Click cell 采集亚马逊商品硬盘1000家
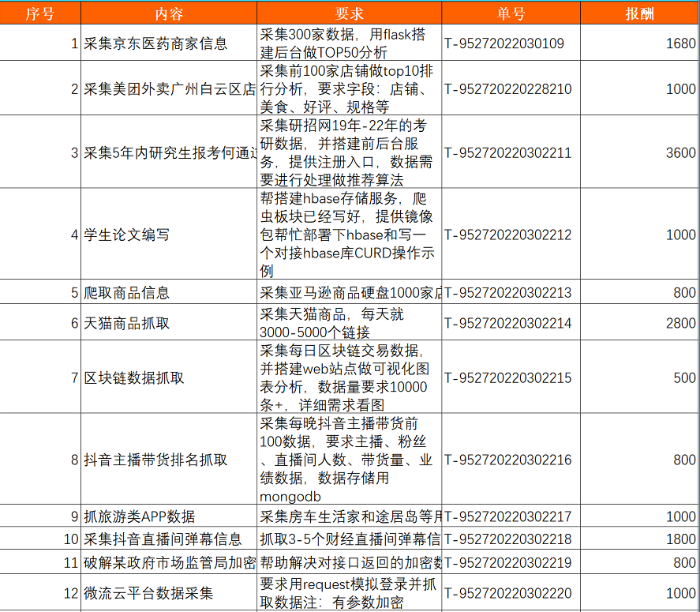Viewport: 700px width, 612px height. 349,291
